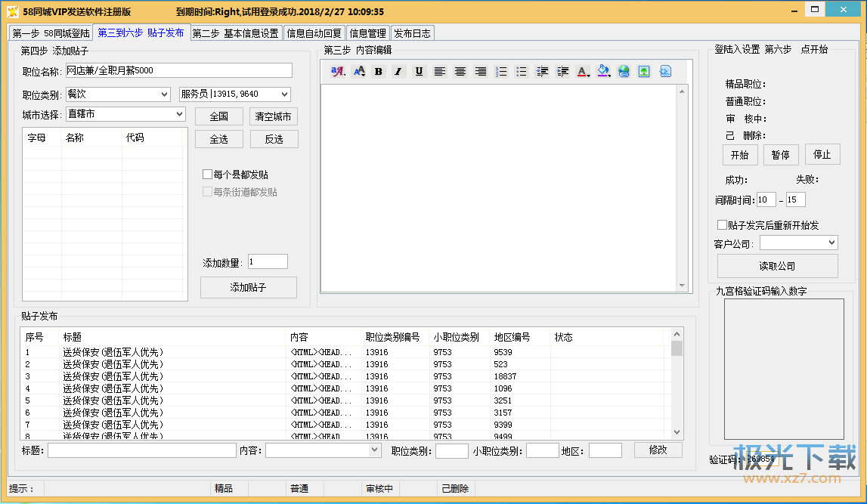Enable 每个县都发贴 checkbox
867x504 pixels.
click(x=207, y=175)
